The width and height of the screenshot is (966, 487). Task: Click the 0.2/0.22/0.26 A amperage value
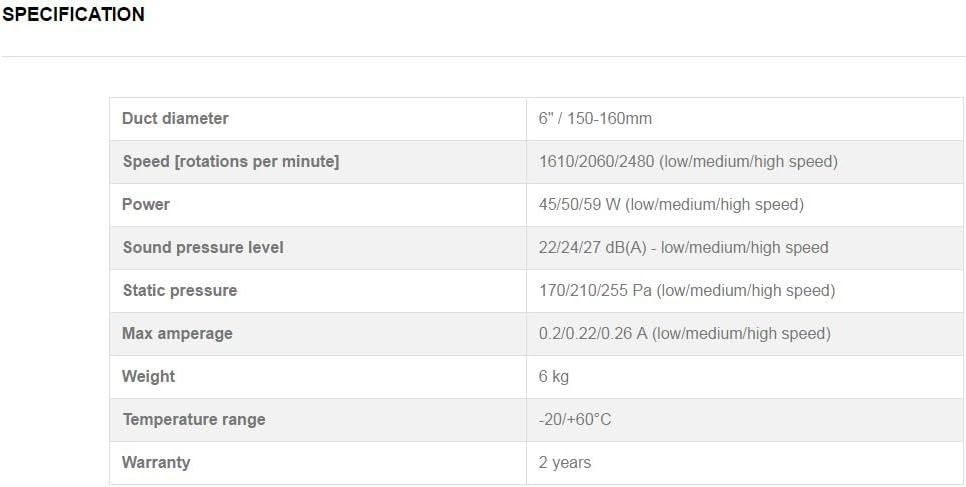point(684,334)
